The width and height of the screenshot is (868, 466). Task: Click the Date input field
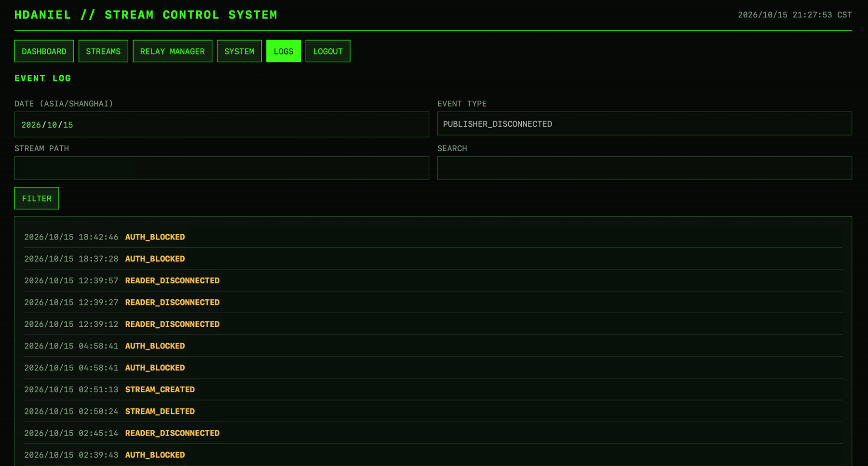[221, 124]
